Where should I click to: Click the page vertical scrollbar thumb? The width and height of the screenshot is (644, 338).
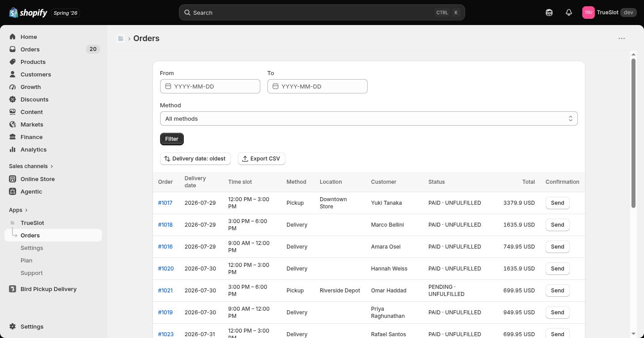pyautogui.click(x=633, y=133)
